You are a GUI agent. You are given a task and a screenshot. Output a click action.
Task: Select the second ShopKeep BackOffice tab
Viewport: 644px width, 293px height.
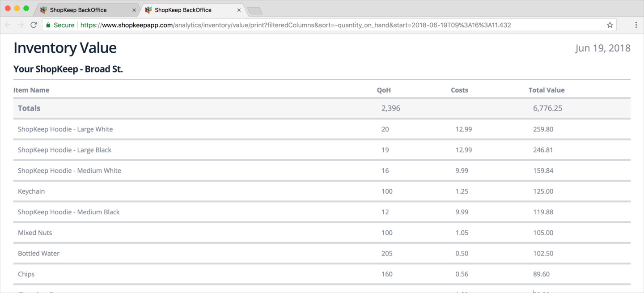[x=191, y=10]
